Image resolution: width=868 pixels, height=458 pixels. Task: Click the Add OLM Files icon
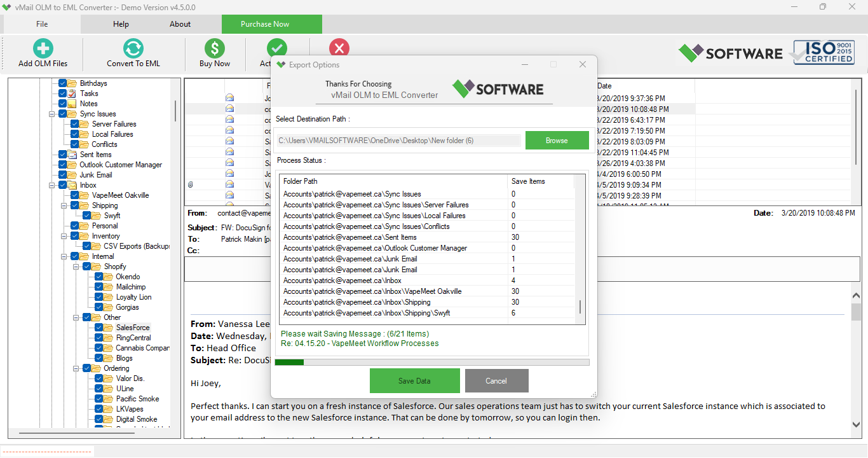pyautogui.click(x=42, y=48)
